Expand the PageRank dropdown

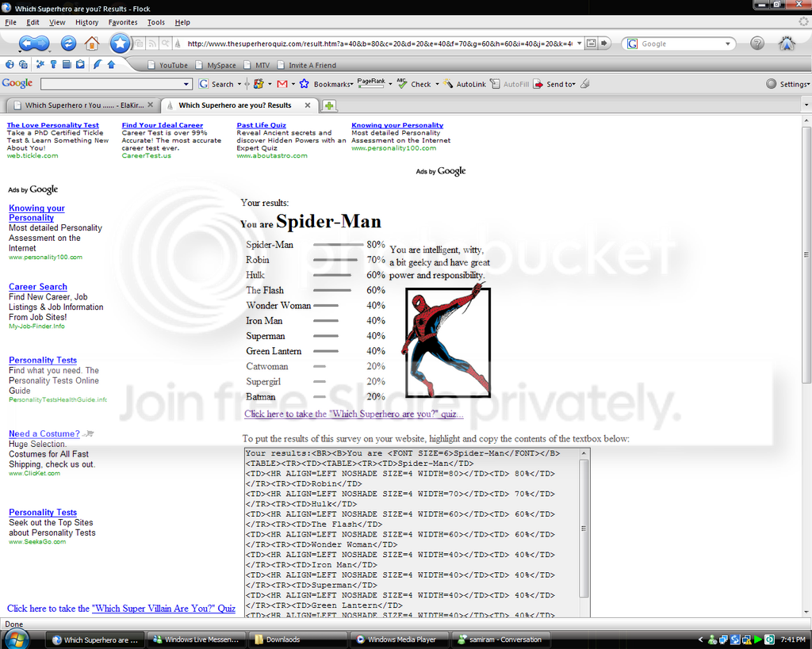click(x=390, y=84)
